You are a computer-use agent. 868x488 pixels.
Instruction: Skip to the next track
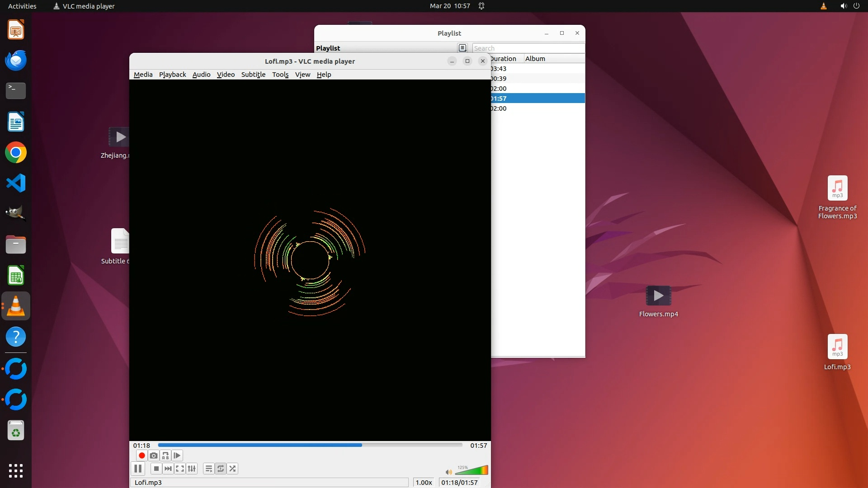(168, 469)
